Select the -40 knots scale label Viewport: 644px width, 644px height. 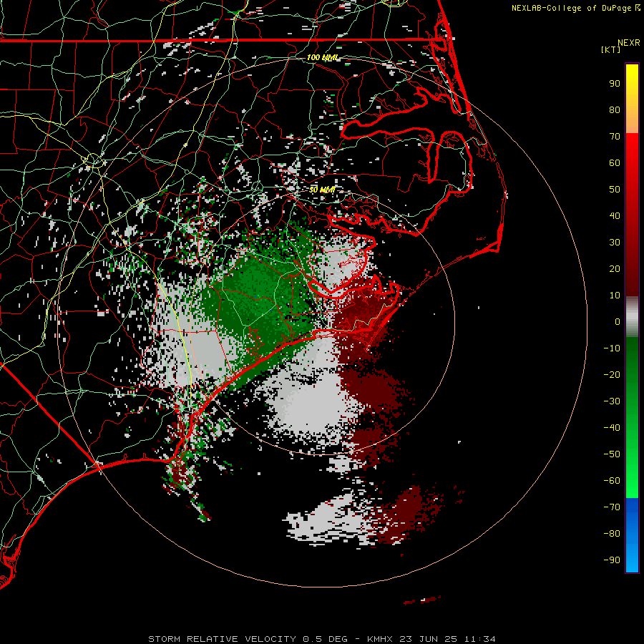point(612,428)
